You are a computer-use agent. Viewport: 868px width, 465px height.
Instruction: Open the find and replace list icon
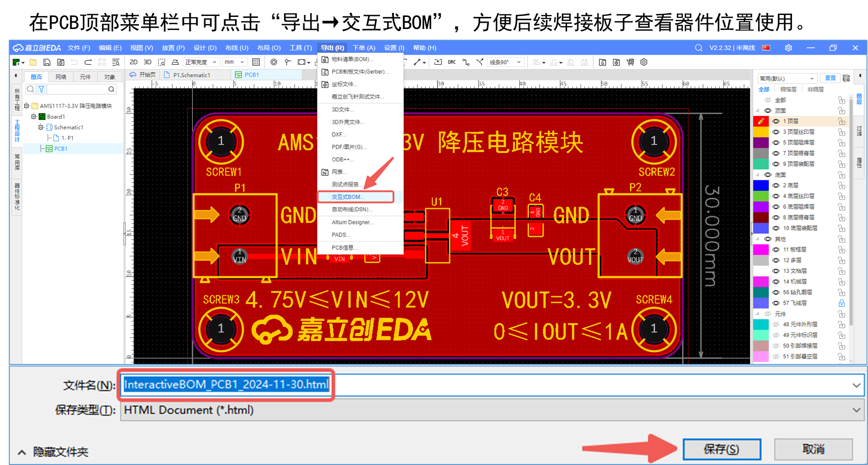[116, 62]
